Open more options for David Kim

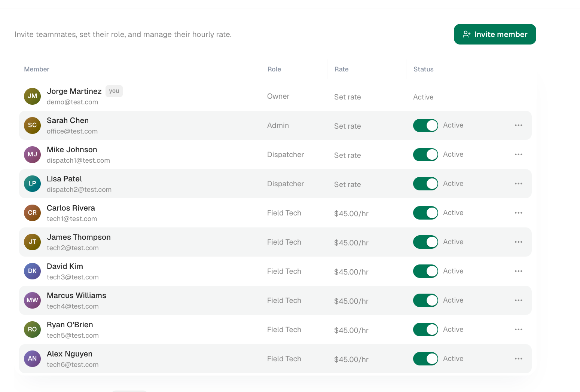[x=518, y=271]
